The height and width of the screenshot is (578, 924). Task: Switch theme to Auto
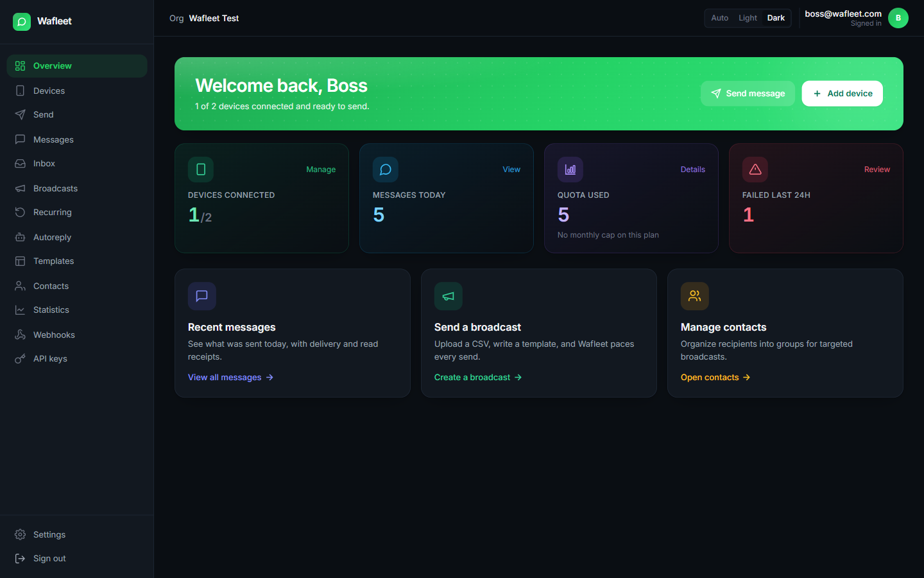[719, 18]
